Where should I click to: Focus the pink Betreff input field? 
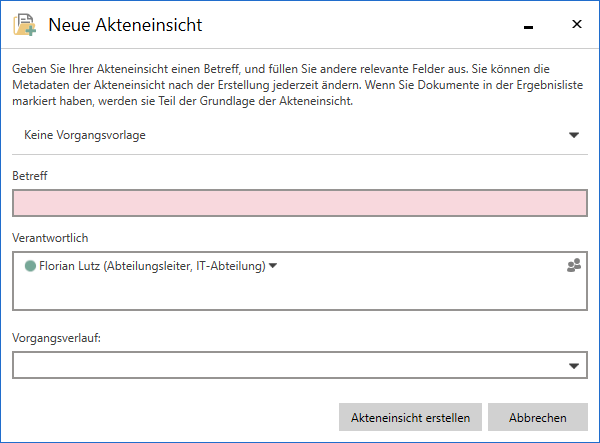click(300, 204)
